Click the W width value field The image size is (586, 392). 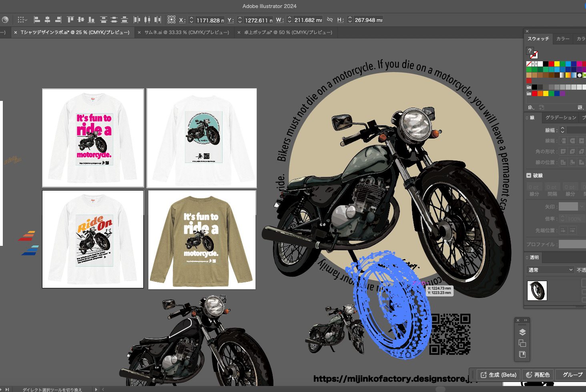click(308, 20)
